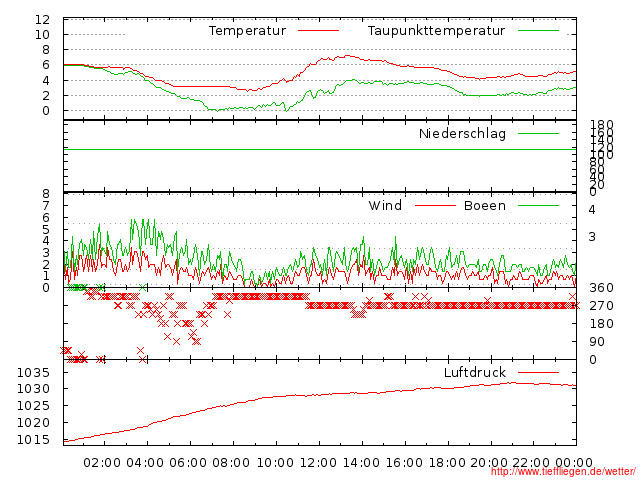The image size is (640, 480).
Task: Click the Taupunkttemperatur legend label
Action: (436, 31)
